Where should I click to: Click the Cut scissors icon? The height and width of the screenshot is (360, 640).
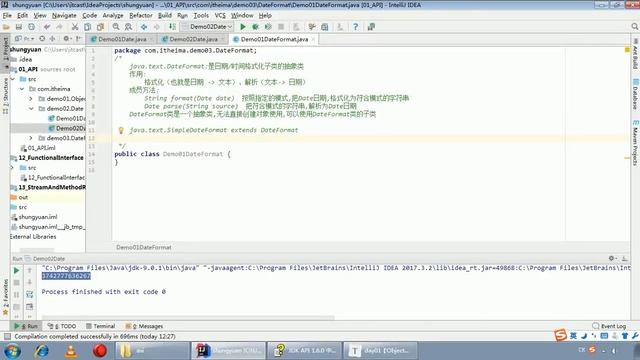(x=75, y=27)
